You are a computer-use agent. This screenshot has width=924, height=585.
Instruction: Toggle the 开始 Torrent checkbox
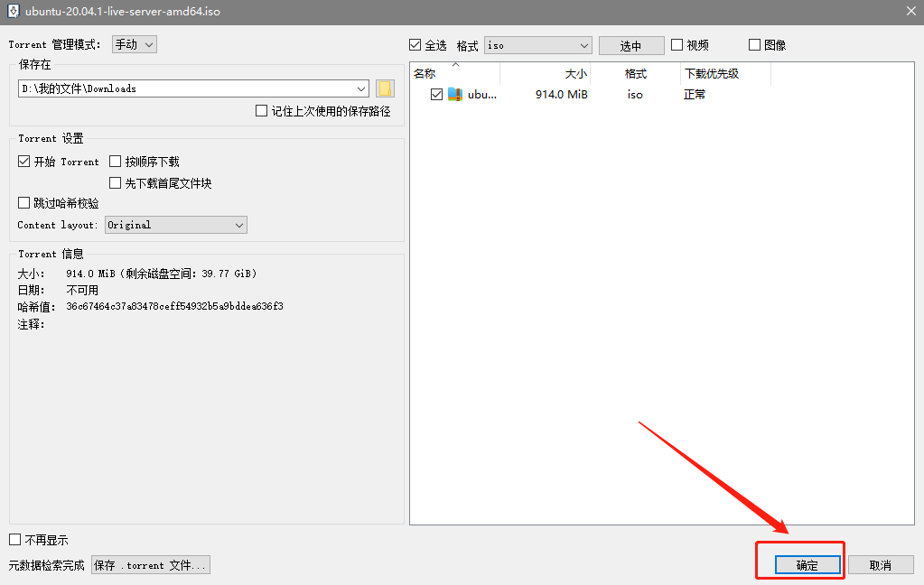[x=23, y=162]
